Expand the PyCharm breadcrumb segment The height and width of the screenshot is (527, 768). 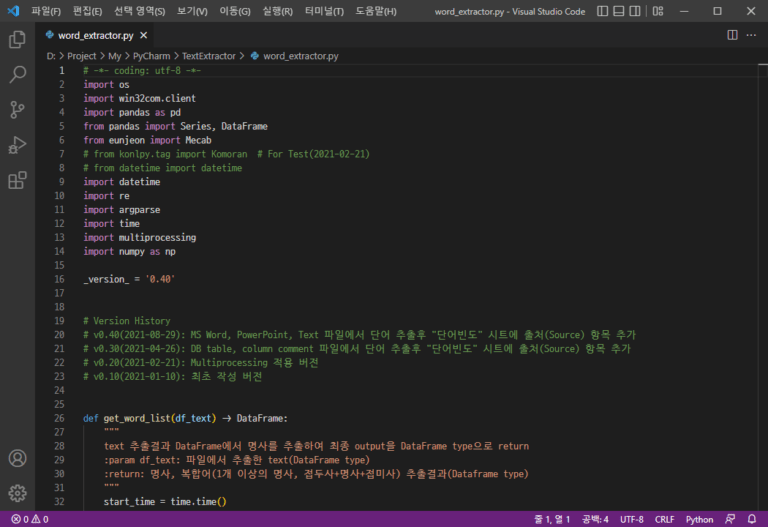151,56
